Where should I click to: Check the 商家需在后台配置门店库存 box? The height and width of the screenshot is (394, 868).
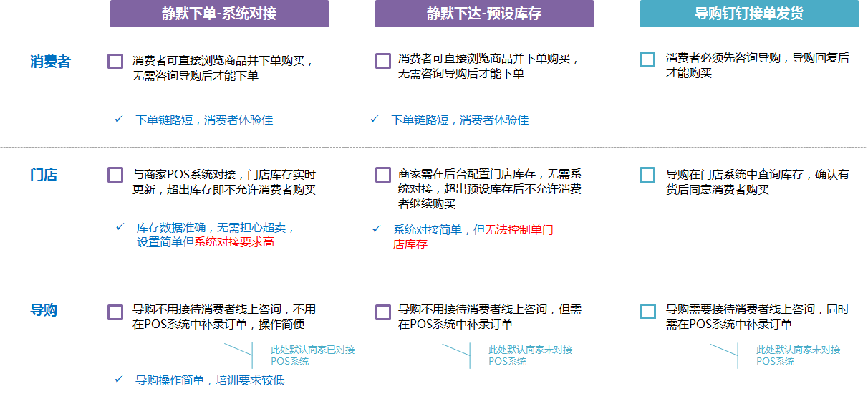[x=382, y=175]
